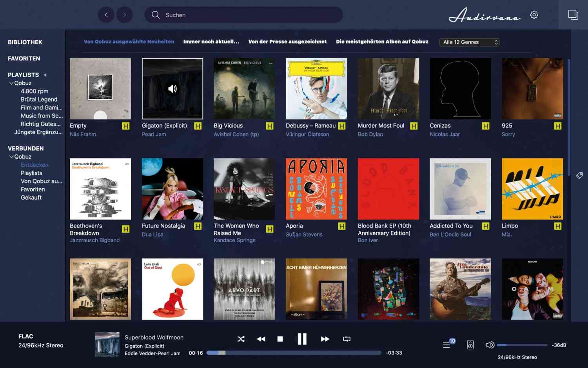The height and width of the screenshot is (368, 588).
Task: Open artist link Bon Iver
Action: click(368, 240)
